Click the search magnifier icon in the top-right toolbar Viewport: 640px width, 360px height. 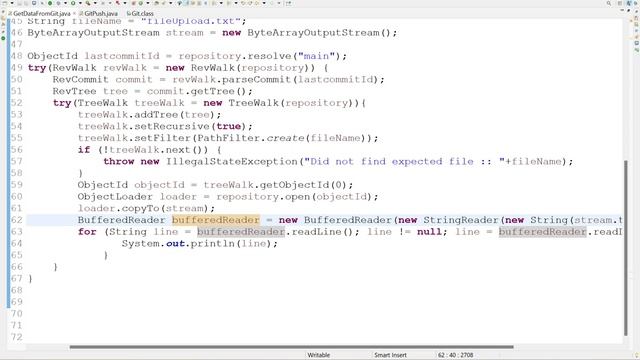(x=609, y=3)
